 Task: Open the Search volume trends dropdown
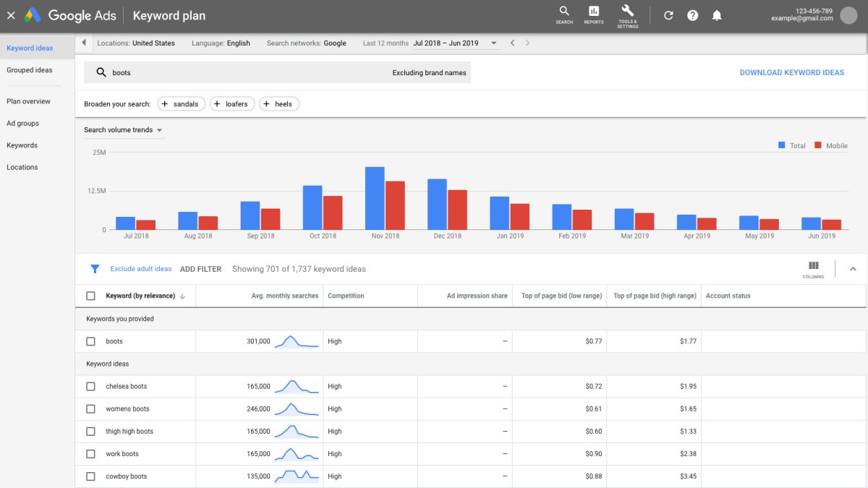pos(124,130)
